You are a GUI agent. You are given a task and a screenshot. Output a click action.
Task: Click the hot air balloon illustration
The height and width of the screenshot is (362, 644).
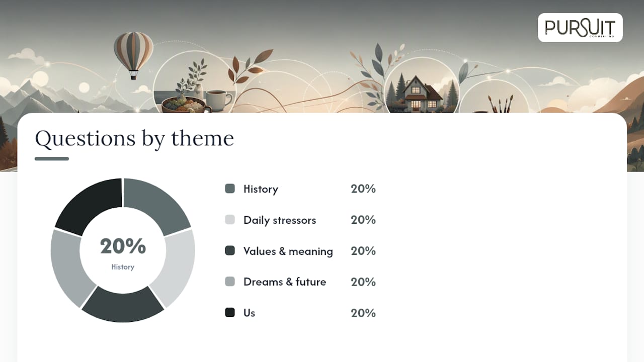(133, 55)
